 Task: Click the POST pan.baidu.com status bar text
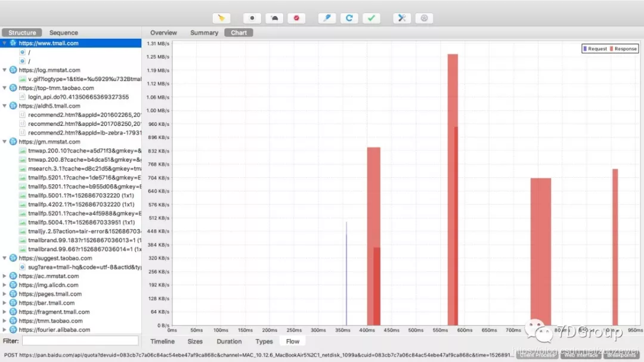click(x=258, y=355)
